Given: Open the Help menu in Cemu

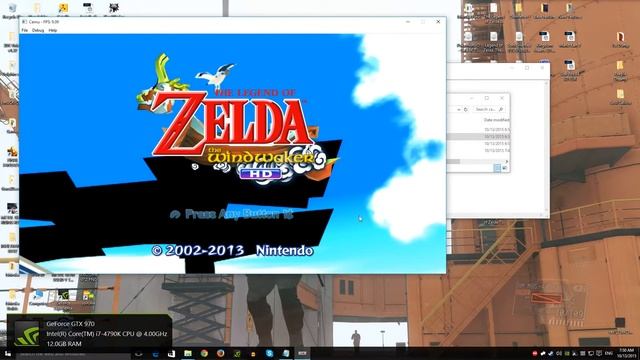Looking at the screenshot, I should pos(53,30).
